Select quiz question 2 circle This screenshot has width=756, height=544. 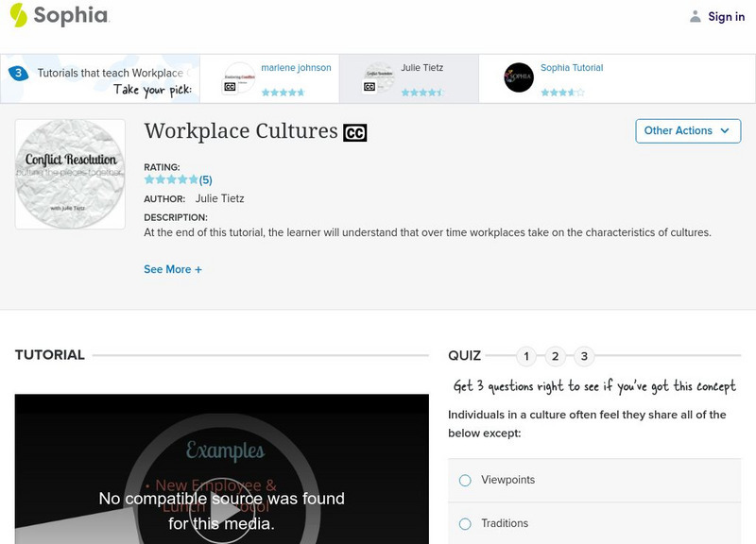(558, 357)
